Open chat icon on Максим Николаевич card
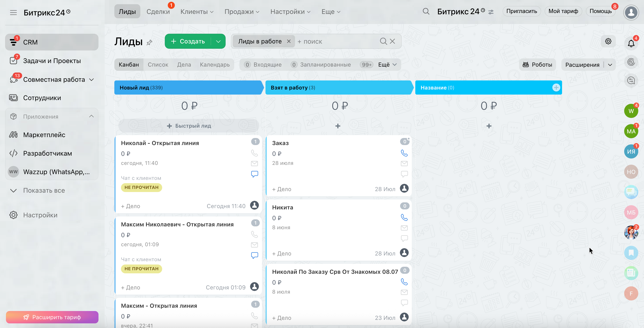The image size is (644, 328). (x=254, y=255)
